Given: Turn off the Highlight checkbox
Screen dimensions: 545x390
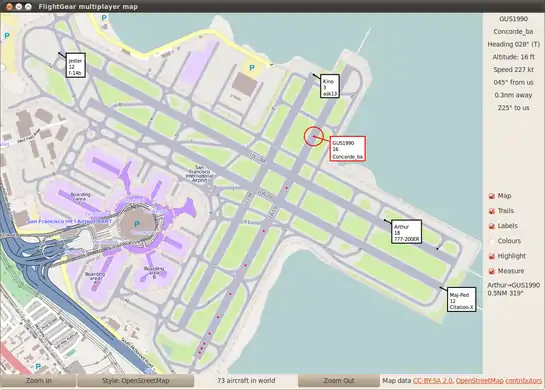Looking at the screenshot, I should point(492,256).
